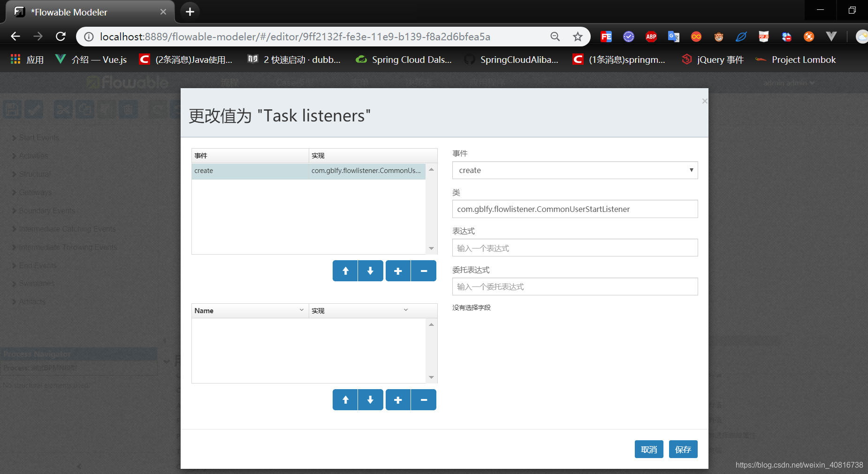The width and height of the screenshot is (868, 474).
Task: Remove the selected listener with the minus icon
Action: (423, 271)
